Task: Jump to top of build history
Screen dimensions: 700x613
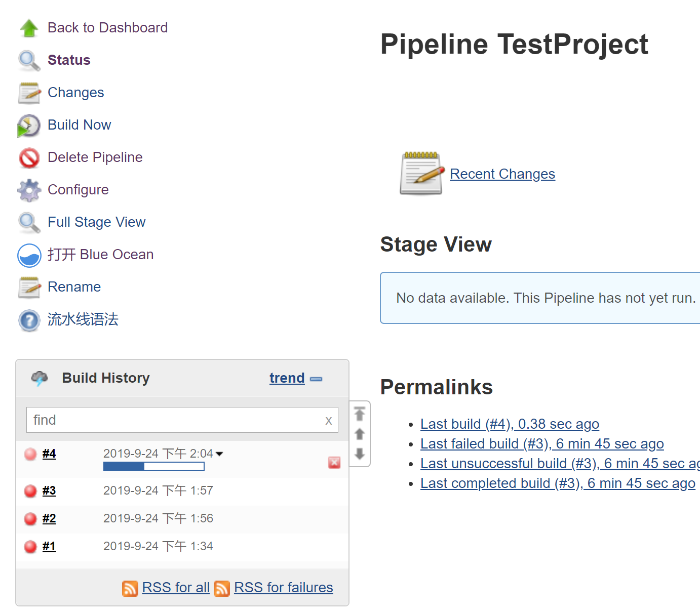Action: coord(360,414)
